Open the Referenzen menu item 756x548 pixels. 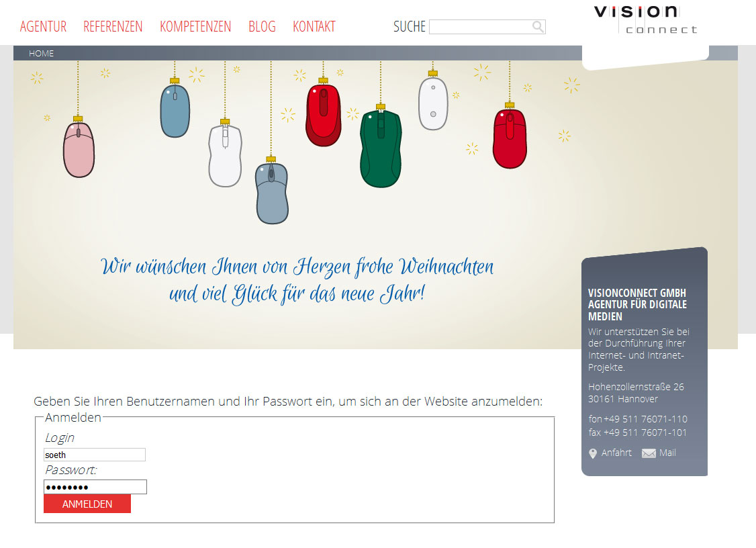click(x=113, y=27)
